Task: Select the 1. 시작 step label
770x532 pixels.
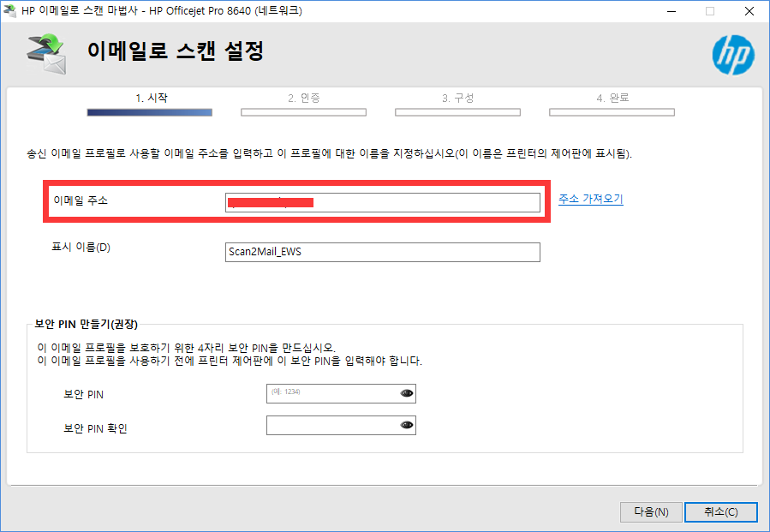Action: [152, 98]
